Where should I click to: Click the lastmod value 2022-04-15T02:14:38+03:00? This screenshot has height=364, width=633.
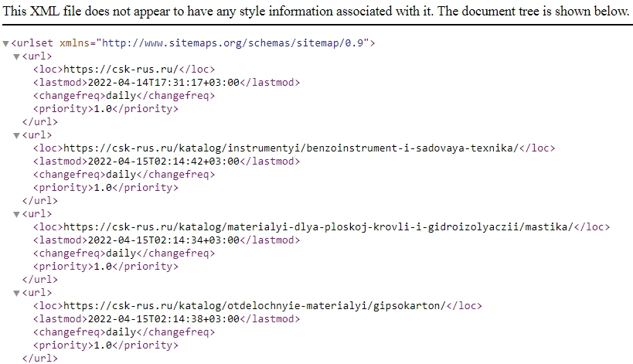tap(164, 319)
